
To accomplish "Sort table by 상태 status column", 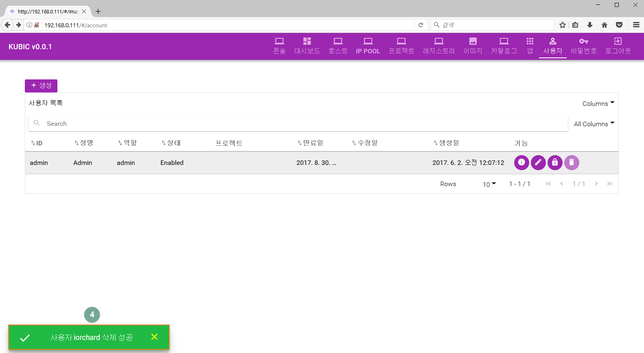I will pos(171,143).
